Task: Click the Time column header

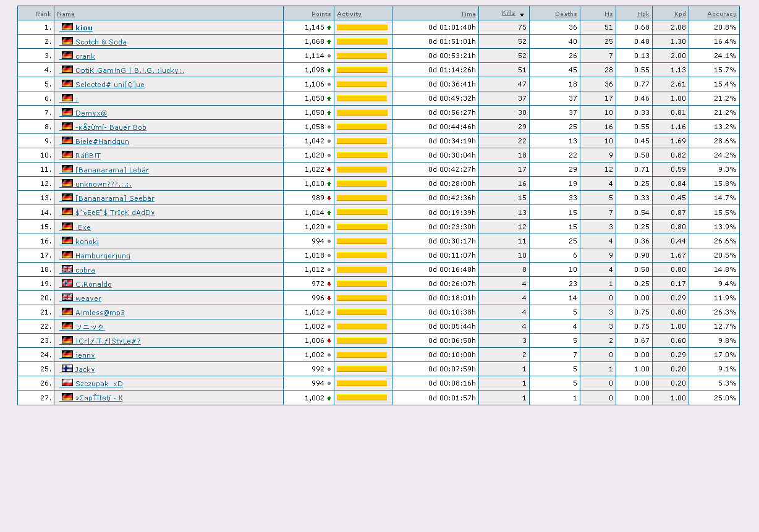Action: pos(468,14)
